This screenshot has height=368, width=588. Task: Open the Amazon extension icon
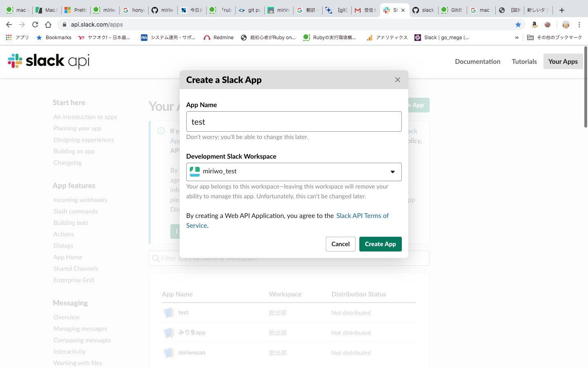click(534, 25)
